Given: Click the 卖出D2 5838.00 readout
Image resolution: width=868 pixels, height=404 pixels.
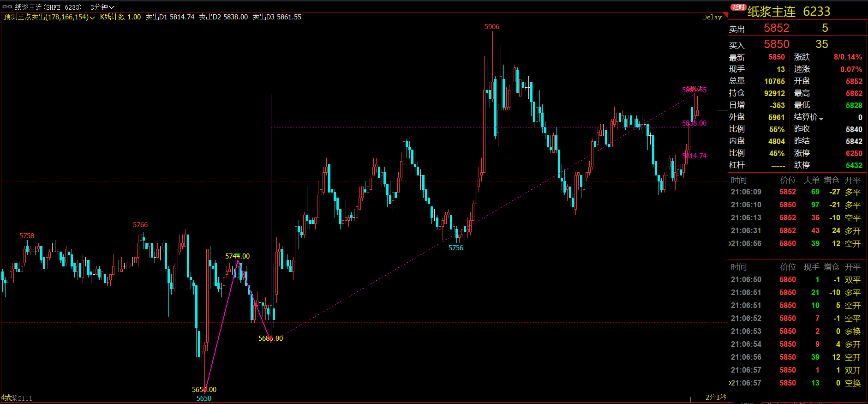Looking at the screenshot, I should pyautogui.click(x=223, y=17).
